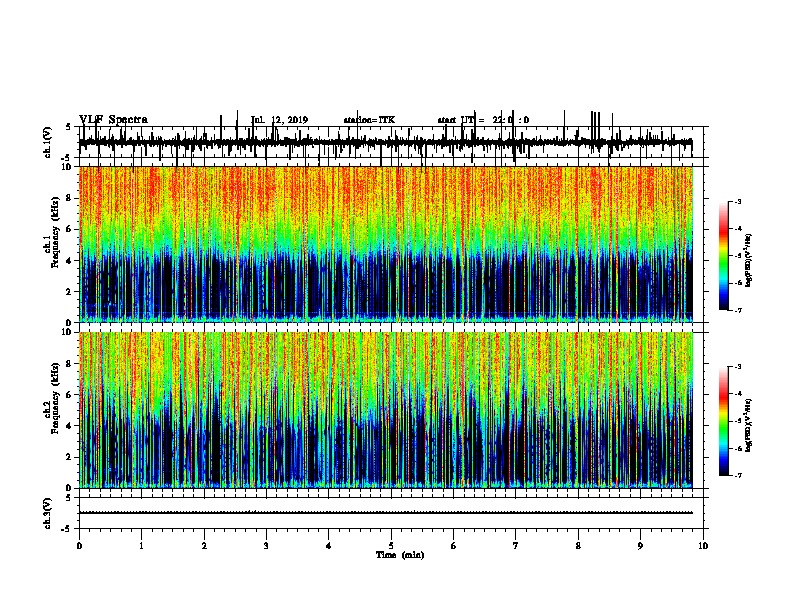Click the "9" tick label on time axis
792x612 pixels.
point(640,546)
